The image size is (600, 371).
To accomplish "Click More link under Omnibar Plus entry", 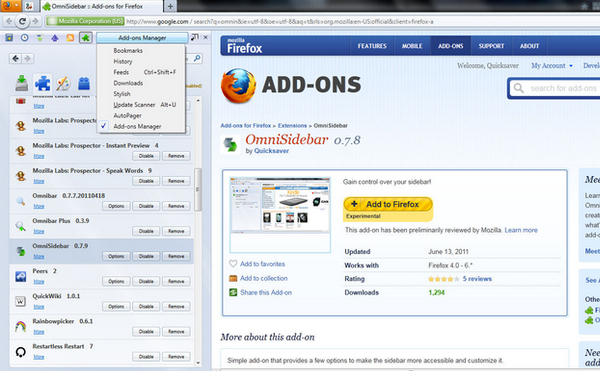I will pyautogui.click(x=39, y=231).
